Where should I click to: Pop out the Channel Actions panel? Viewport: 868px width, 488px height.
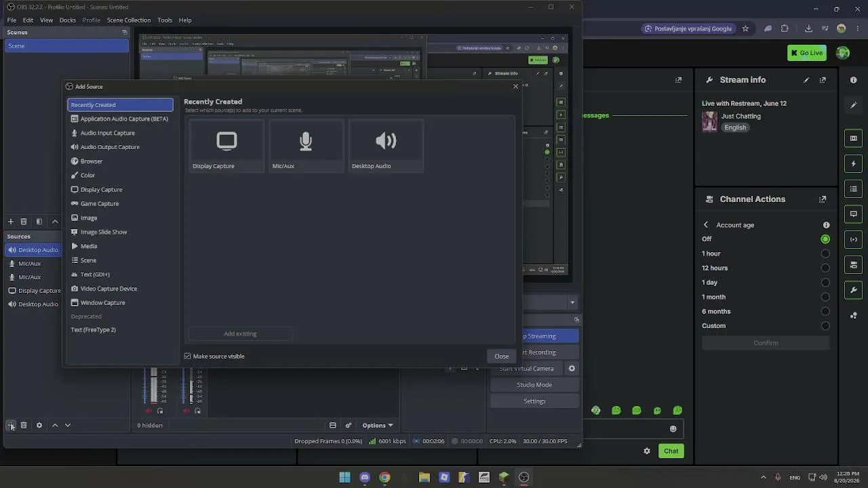coord(823,199)
